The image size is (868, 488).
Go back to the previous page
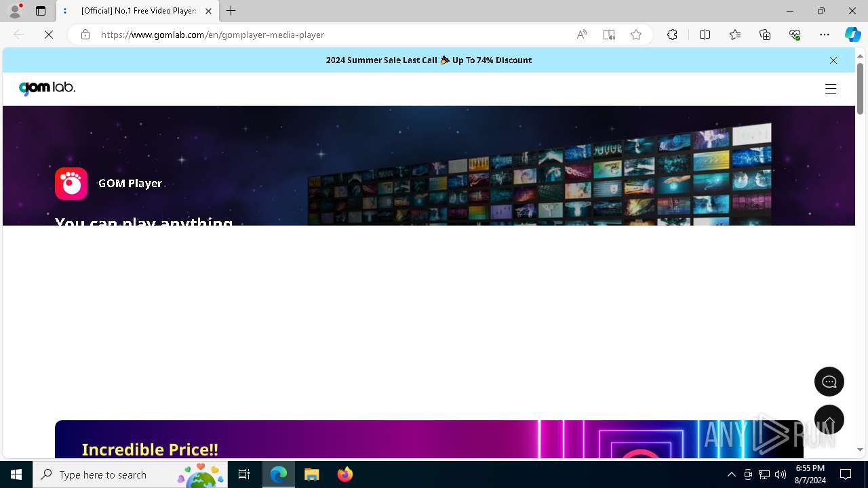click(19, 35)
